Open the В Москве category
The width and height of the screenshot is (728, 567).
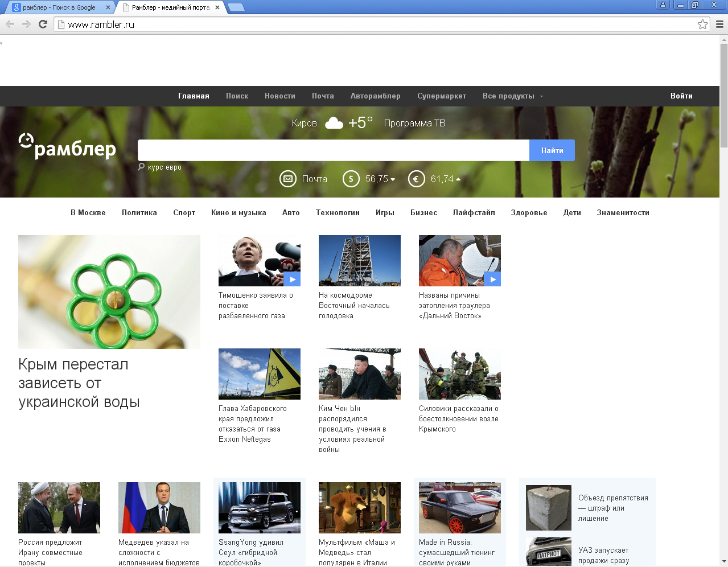click(88, 212)
